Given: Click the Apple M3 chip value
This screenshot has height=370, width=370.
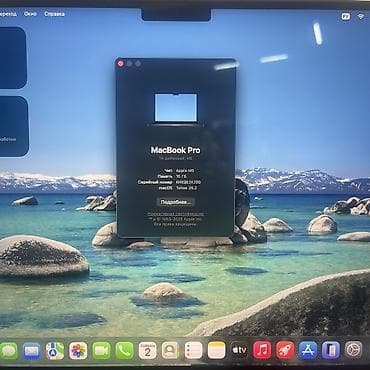Looking at the screenshot, I should (185, 171).
